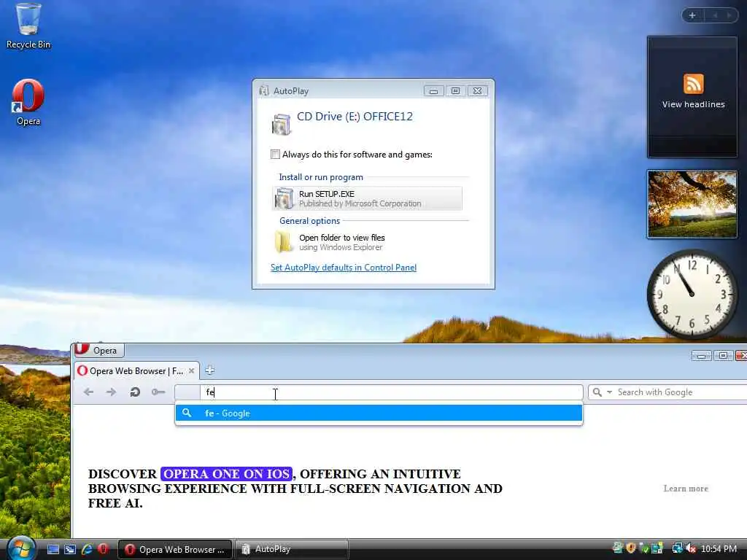The height and width of the screenshot is (560, 747).
Task: Close the Opera Web Browser tab
Action: coord(192,370)
